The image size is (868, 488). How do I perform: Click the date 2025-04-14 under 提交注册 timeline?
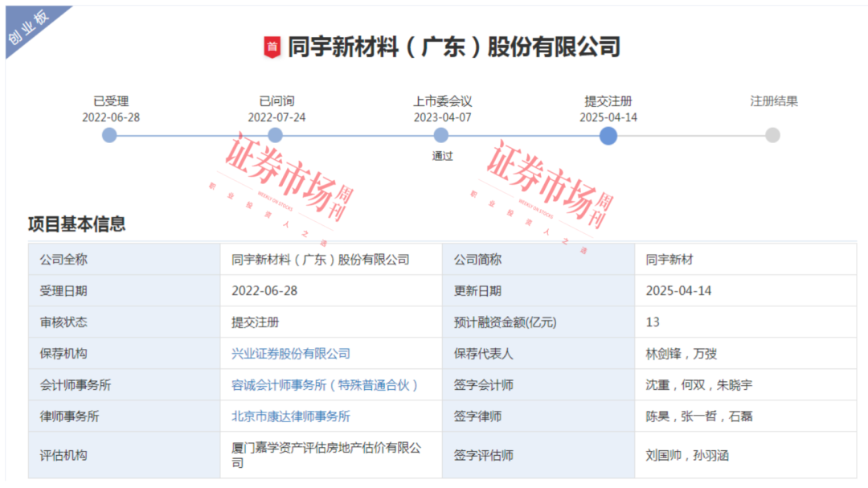pos(608,117)
